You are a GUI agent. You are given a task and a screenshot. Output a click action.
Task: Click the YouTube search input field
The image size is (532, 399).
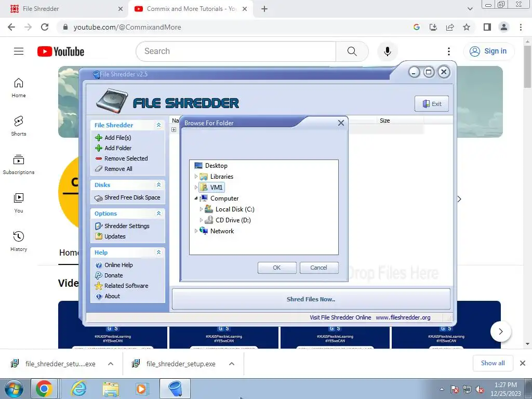click(236, 51)
